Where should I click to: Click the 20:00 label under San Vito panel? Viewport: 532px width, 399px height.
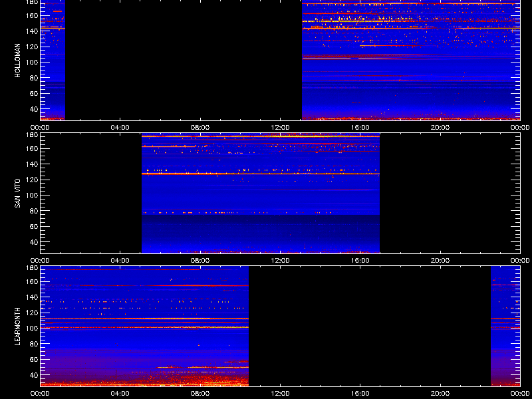(440, 261)
